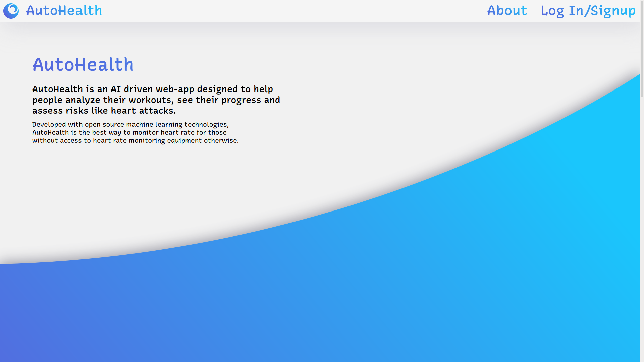Click the AutoHealth brand name in navbar
Screen dimensions: 644x362
[64, 11]
